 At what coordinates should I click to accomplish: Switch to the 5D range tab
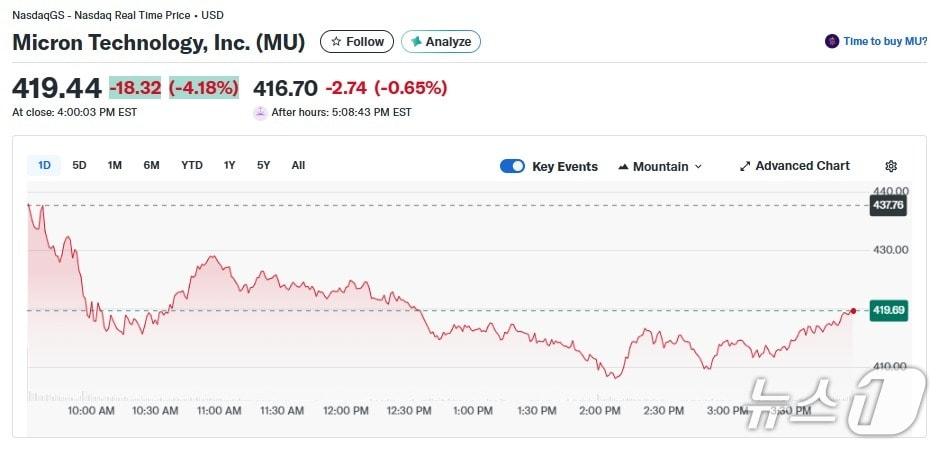click(80, 165)
